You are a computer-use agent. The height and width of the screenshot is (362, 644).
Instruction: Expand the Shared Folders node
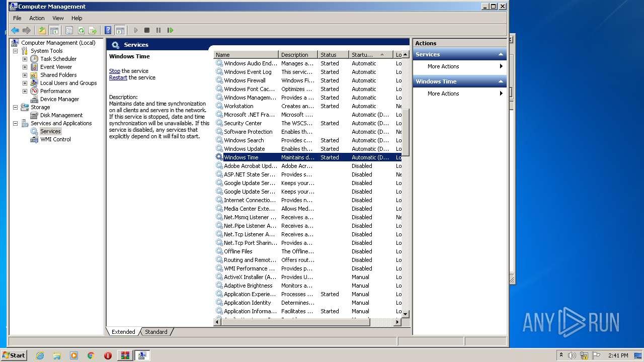pos(25,75)
